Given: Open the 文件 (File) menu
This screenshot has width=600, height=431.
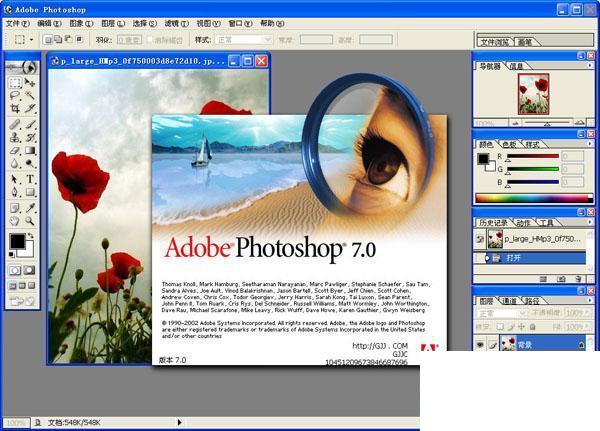Looking at the screenshot, I should coord(18,23).
